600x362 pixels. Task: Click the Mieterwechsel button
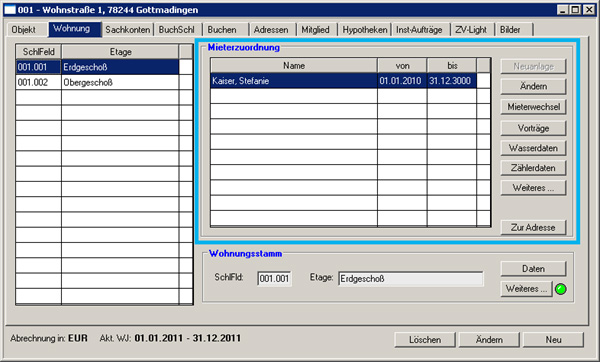pos(533,107)
